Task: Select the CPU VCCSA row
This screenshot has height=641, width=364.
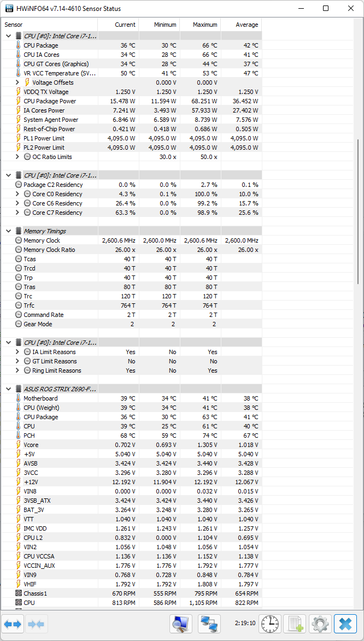Action: point(131,556)
